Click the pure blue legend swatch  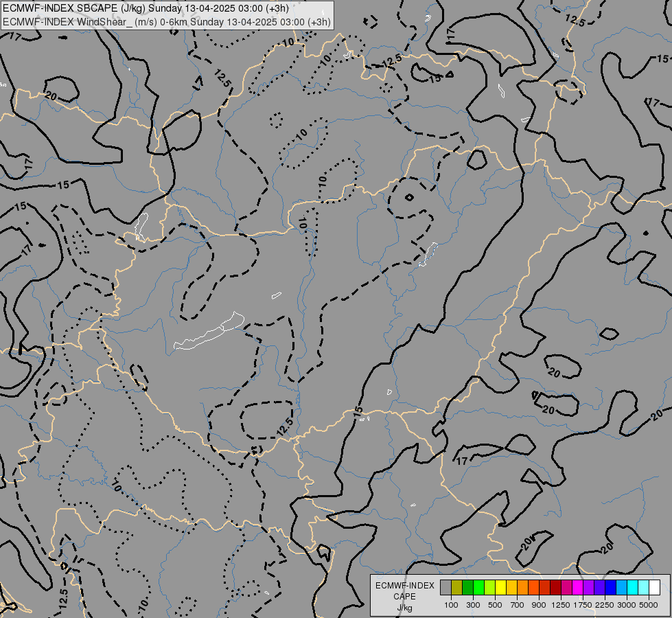(611, 587)
